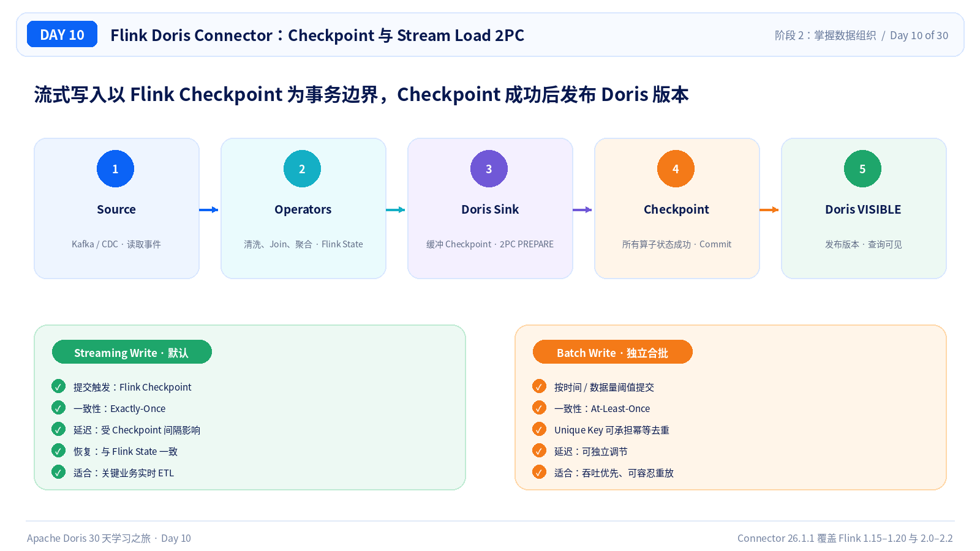Select the Source card title
The height and width of the screenshot is (551, 980).
(116, 209)
